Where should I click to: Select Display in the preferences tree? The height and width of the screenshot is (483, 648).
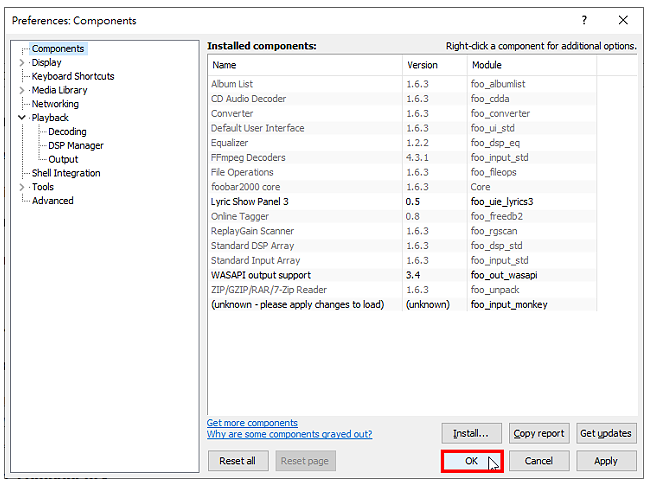pos(46,63)
